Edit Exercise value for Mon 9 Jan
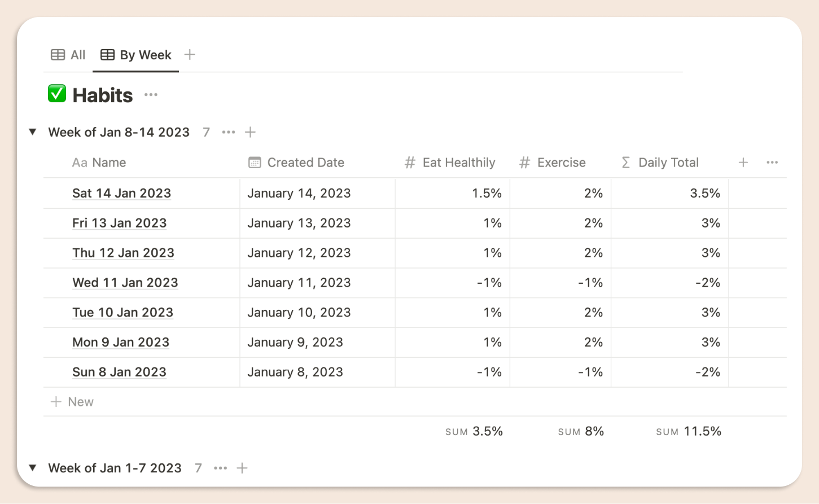 pos(560,343)
